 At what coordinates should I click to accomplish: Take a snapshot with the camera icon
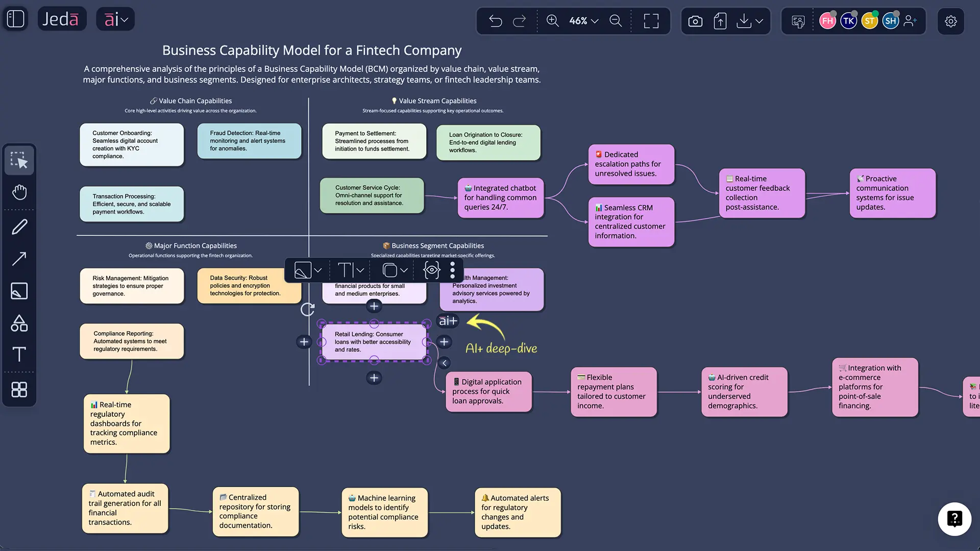[x=695, y=21]
